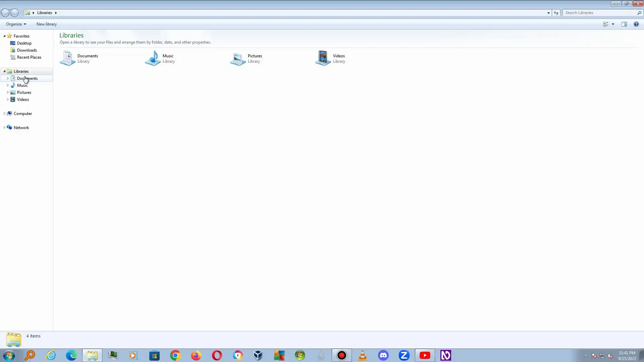Click the refresh button by the address bar
644x362 pixels.
[556, 13]
